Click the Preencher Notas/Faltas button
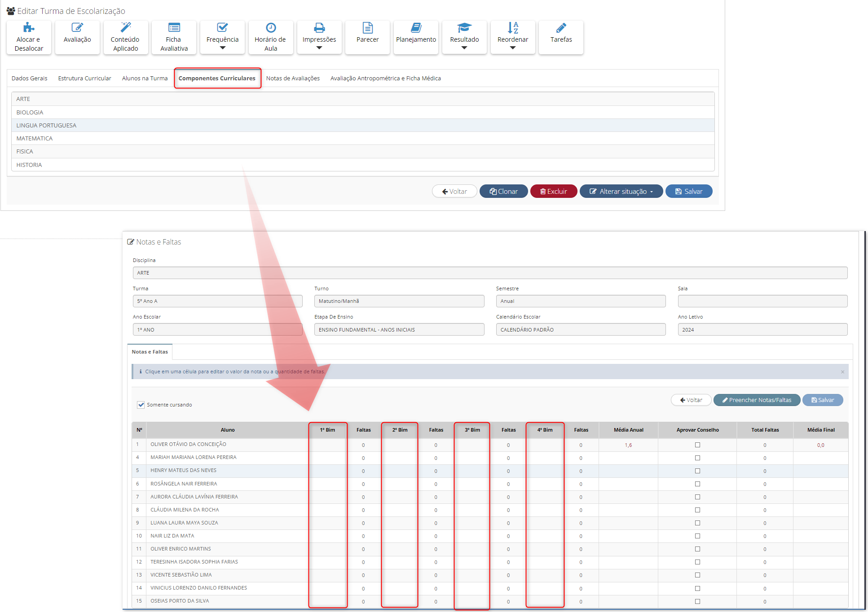868x612 pixels. 757,400
